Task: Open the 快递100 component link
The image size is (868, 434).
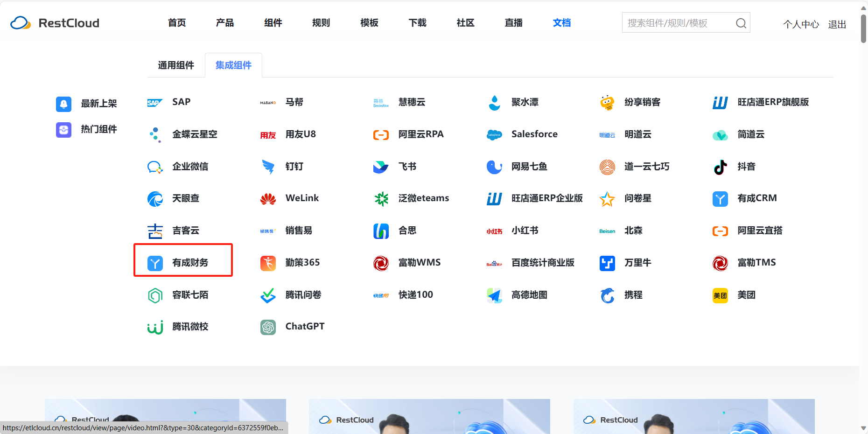Action: coord(416,295)
